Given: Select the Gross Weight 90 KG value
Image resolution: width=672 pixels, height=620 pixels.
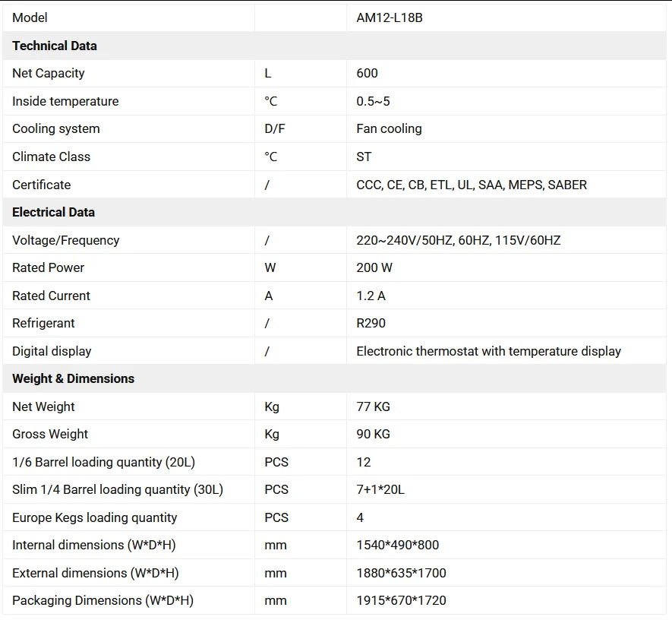Looking at the screenshot, I should tap(373, 434).
